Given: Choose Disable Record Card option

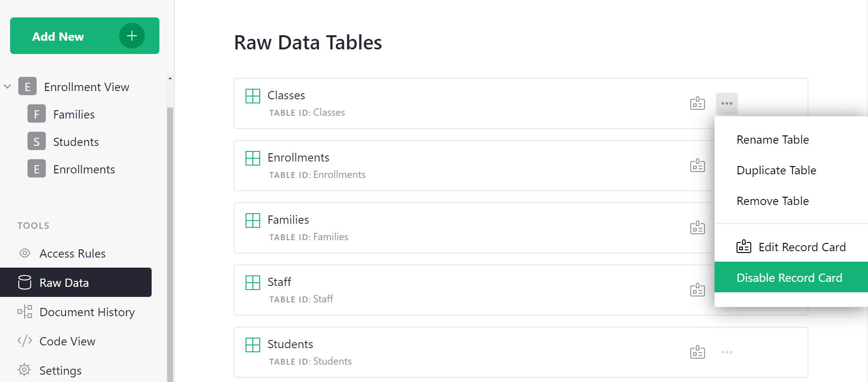Looking at the screenshot, I should click(x=789, y=278).
